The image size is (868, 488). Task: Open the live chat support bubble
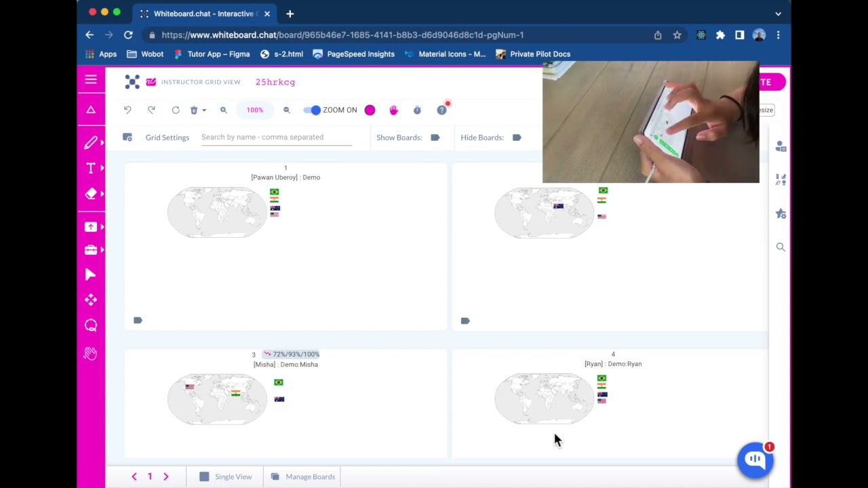755,460
